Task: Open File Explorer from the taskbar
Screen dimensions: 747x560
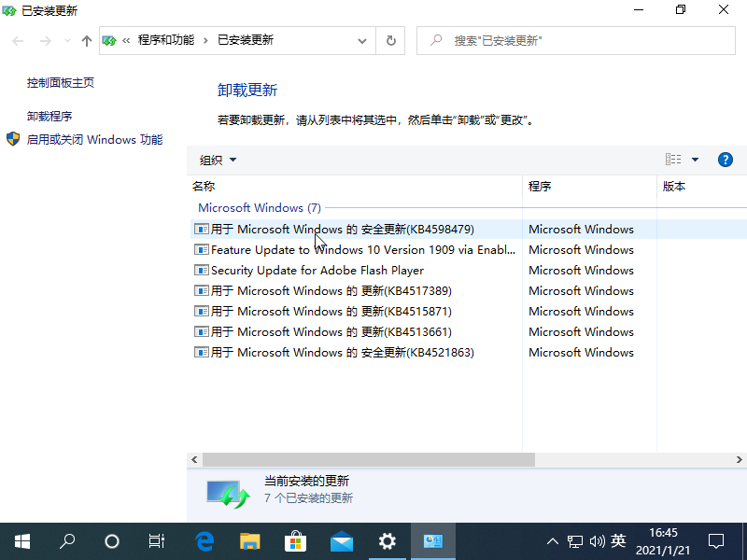Action: (249, 540)
